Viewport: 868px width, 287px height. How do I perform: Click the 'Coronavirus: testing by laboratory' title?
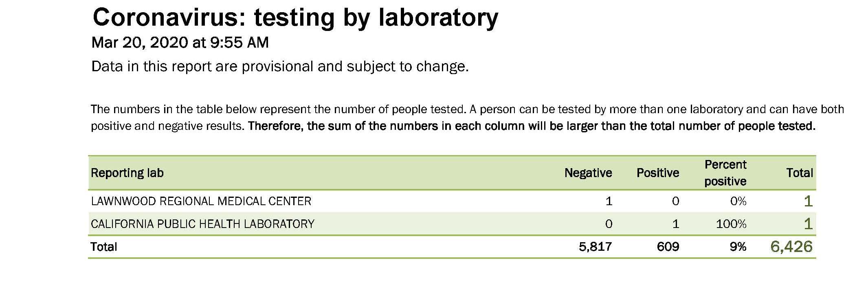tap(295, 18)
